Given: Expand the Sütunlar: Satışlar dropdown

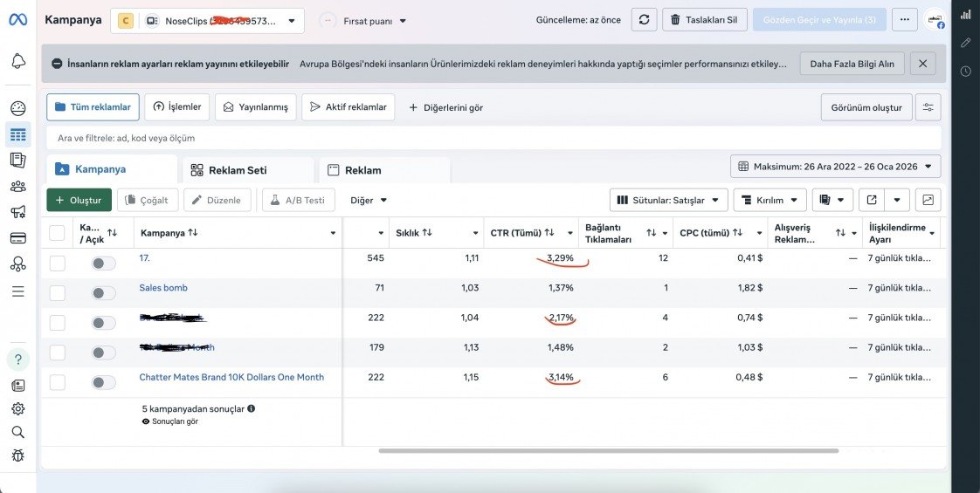Looking at the screenshot, I should pyautogui.click(x=668, y=201).
